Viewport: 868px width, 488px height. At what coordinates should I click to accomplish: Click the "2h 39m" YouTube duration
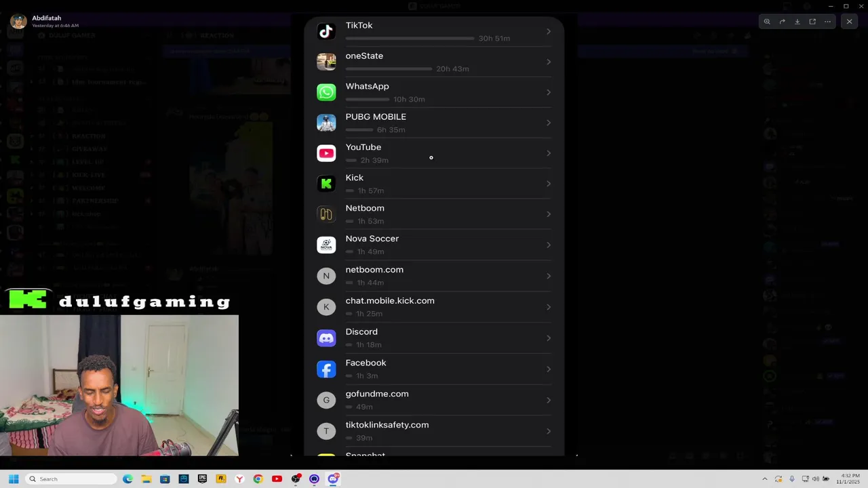pyautogui.click(x=374, y=161)
